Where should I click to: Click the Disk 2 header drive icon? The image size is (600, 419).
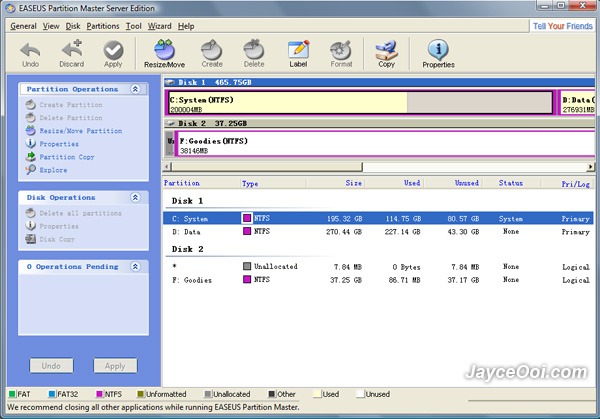click(x=170, y=123)
